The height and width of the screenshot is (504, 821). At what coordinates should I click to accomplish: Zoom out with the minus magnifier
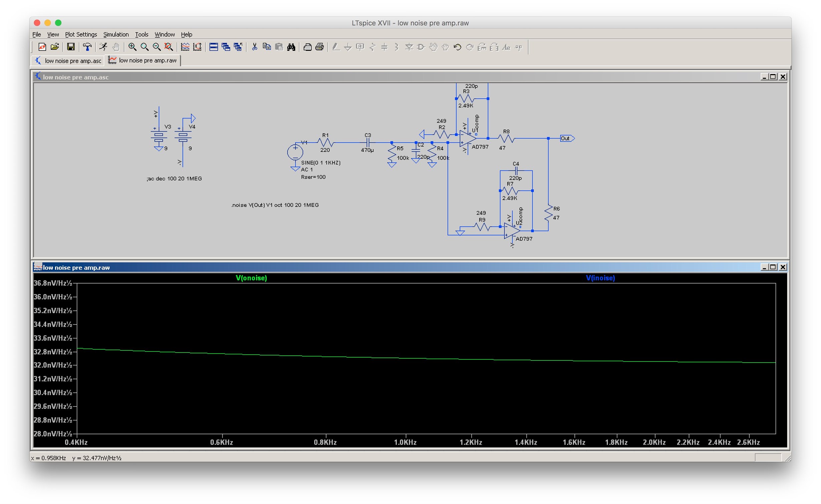tap(157, 47)
